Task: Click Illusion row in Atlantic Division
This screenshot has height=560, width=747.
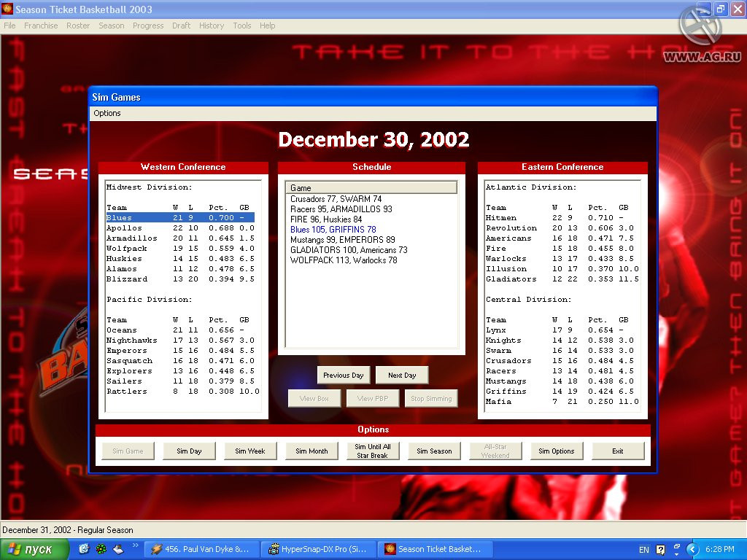Action: click(562, 269)
